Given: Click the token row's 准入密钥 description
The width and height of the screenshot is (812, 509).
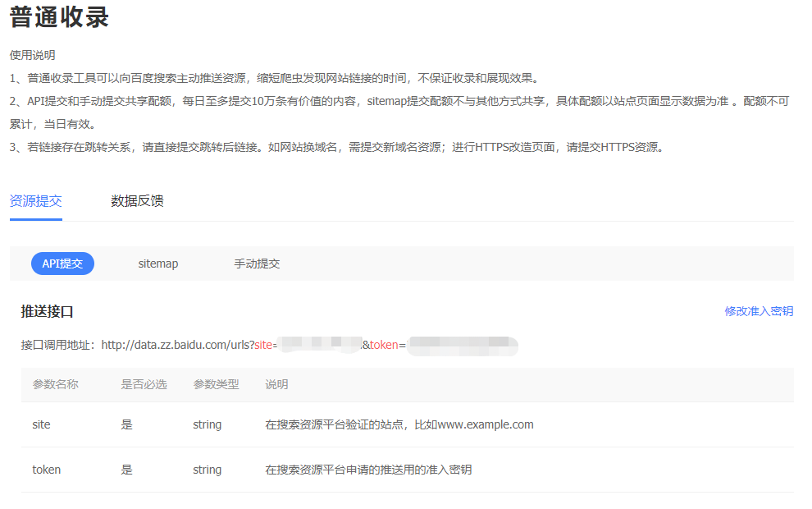Looking at the screenshot, I should [367, 470].
